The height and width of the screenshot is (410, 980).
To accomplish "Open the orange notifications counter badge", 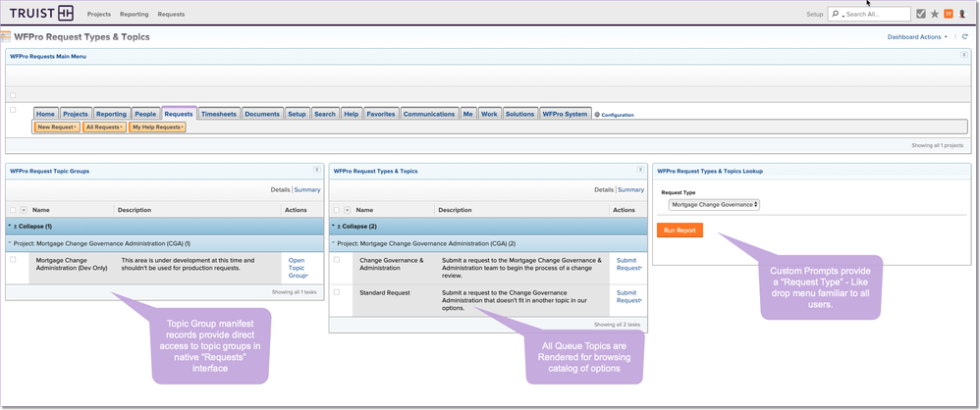I will click(x=948, y=14).
